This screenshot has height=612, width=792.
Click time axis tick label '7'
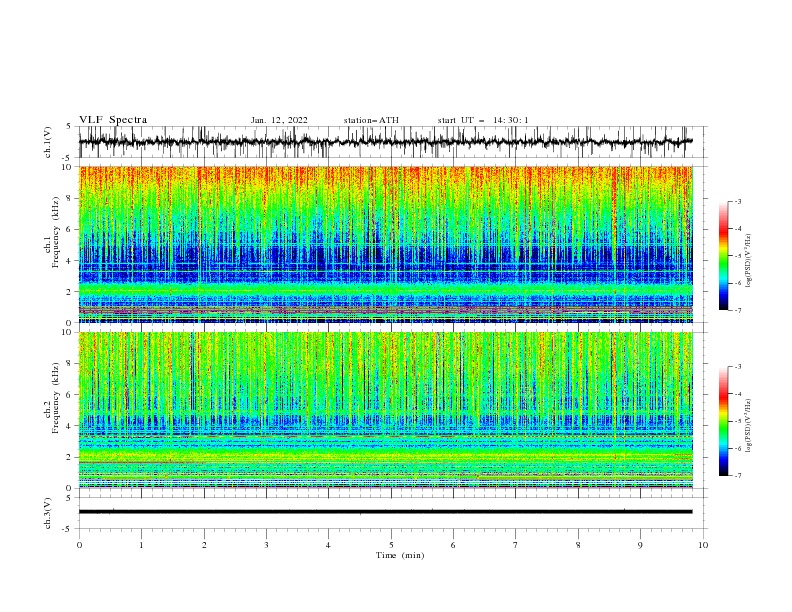[x=516, y=545]
